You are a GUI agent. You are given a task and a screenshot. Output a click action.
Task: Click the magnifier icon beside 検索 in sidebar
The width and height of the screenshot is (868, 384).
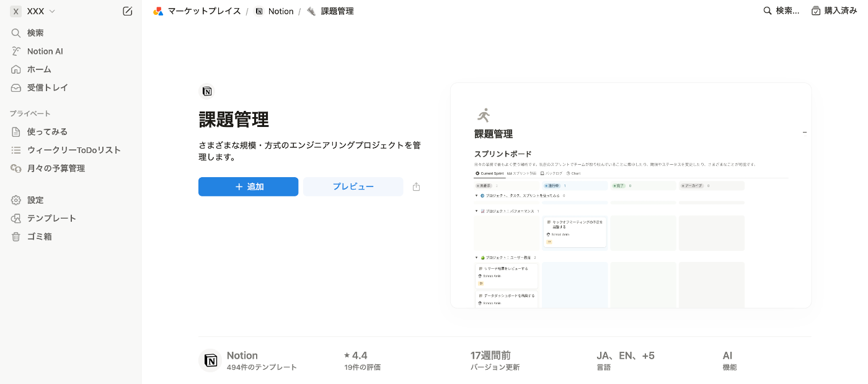coord(16,33)
